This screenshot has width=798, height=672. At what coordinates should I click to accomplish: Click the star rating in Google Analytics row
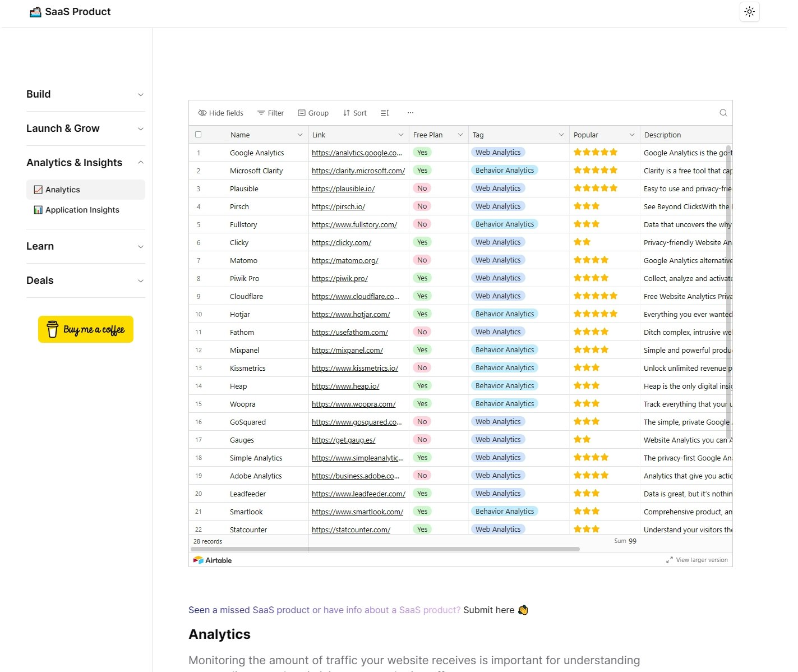point(596,152)
